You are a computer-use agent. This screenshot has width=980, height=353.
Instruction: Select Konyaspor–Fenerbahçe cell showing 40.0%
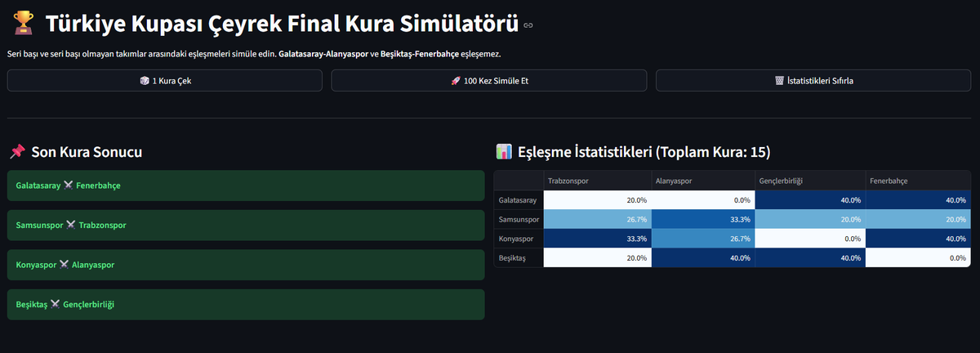[x=918, y=239]
